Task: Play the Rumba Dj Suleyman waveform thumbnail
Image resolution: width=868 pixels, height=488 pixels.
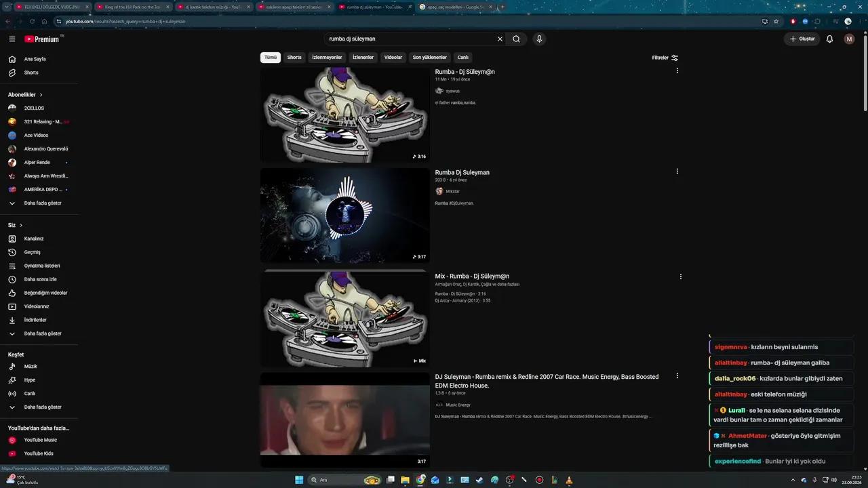Action: 344,216
